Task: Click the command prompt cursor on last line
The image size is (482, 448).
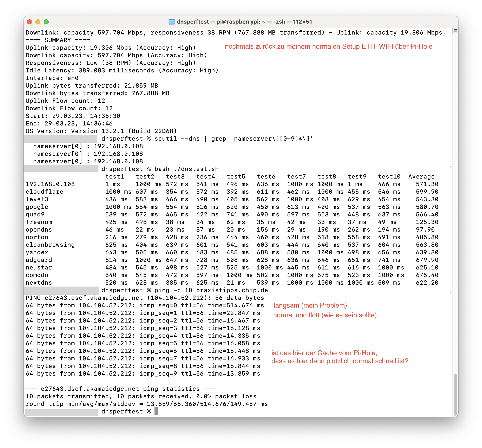Action: [156, 411]
